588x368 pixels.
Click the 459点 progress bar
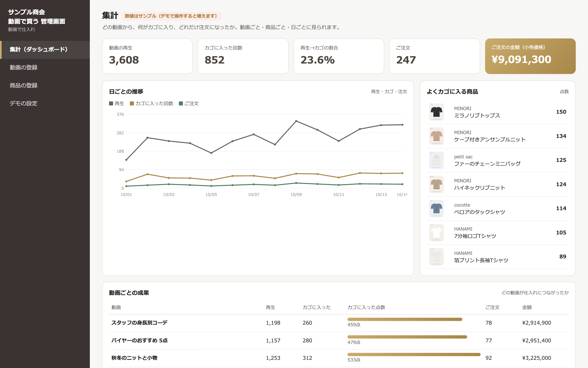[x=405, y=319]
